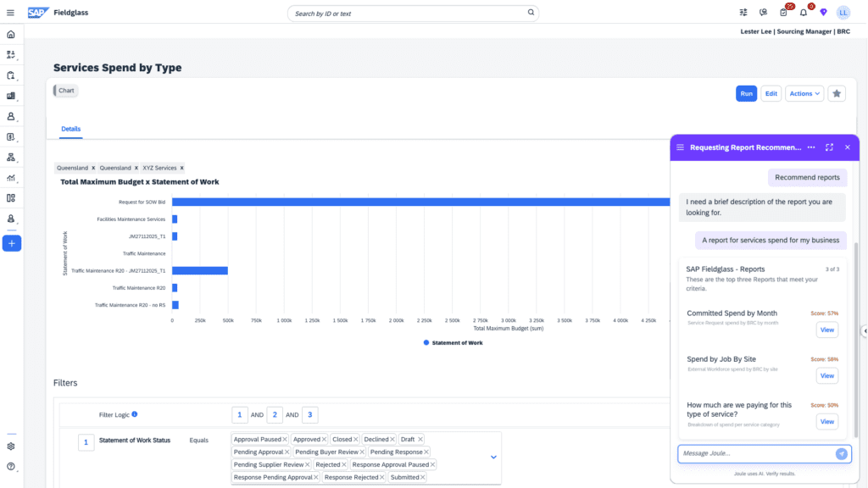Viewport: 868px width, 488px height.
Task: Send message with Joule send icon
Action: pos(841,453)
